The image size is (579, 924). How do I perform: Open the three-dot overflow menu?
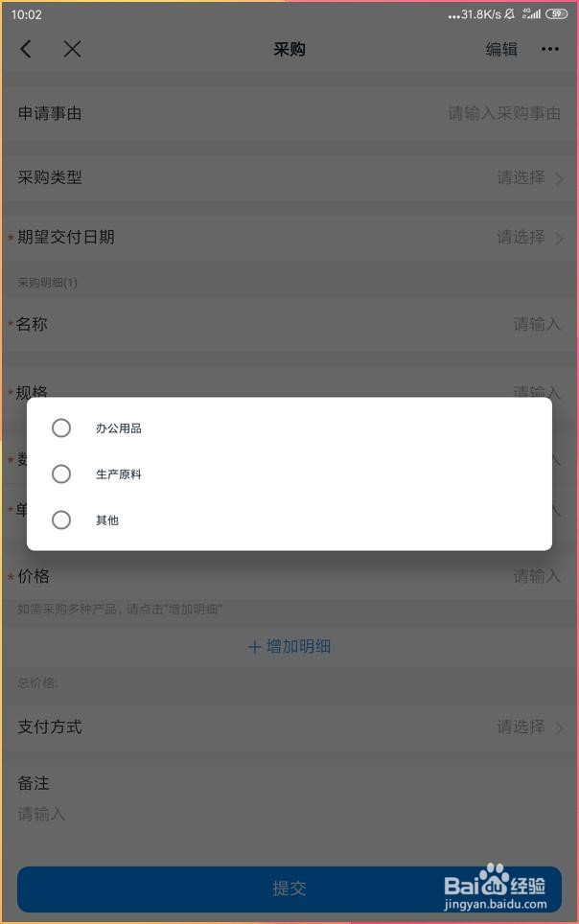(550, 49)
